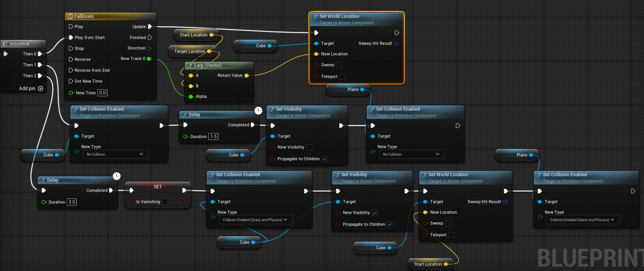The image size is (644, 271).
Task: Open Collision Enabled dropdown on node after SET
Action: [x=256, y=220]
